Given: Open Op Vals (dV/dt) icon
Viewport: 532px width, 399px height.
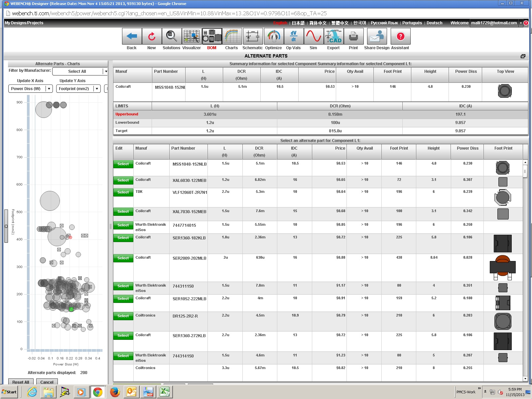Looking at the screenshot, I should pyautogui.click(x=294, y=36).
